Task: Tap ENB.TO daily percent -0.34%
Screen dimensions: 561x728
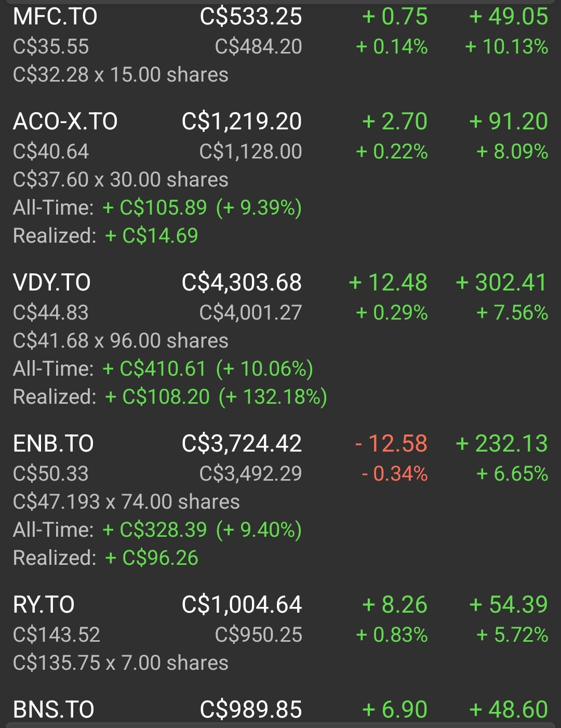Action: click(395, 474)
